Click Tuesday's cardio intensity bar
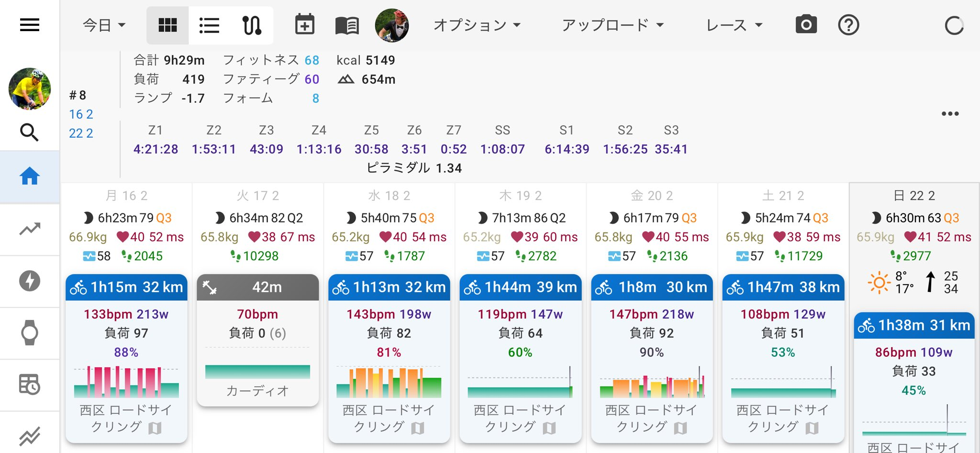This screenshot has height=453, width=980. (257, 372)
